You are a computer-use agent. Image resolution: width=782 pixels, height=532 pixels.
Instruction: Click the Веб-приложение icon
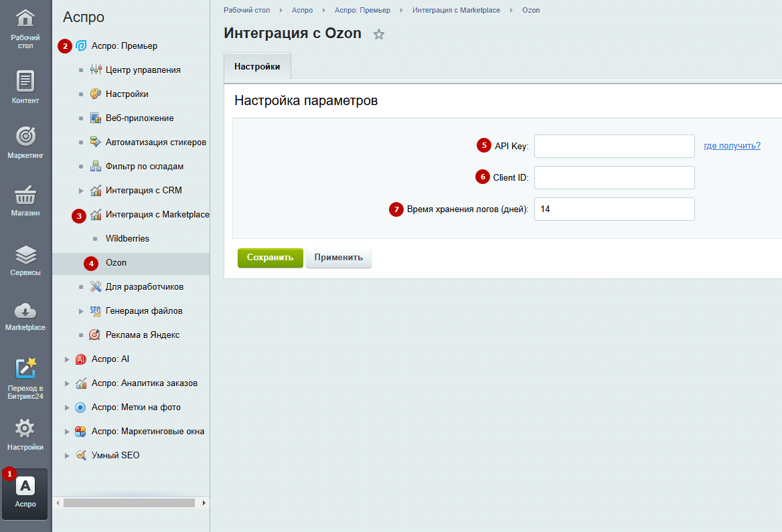(x=96, y=118)
